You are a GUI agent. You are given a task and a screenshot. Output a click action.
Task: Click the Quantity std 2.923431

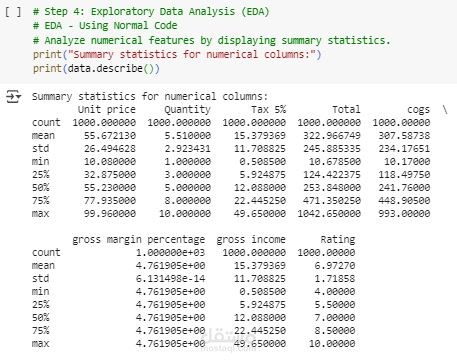pos(188,149)
